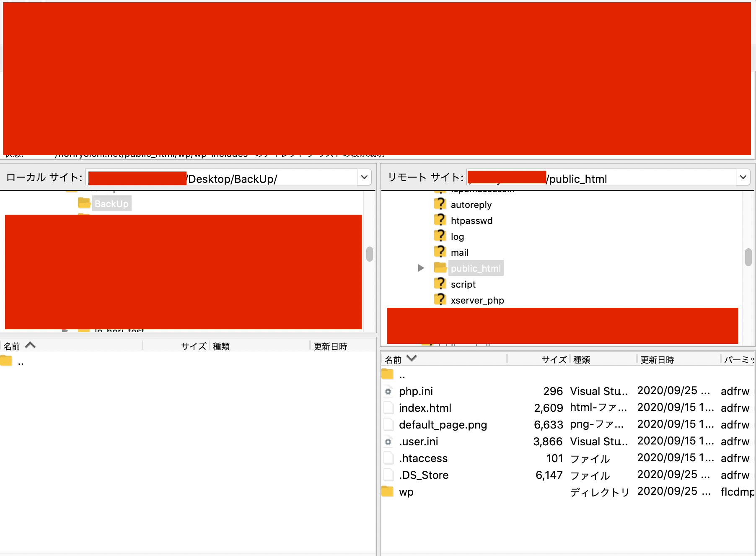Click the BackUp folder icon

coord(84,203)
